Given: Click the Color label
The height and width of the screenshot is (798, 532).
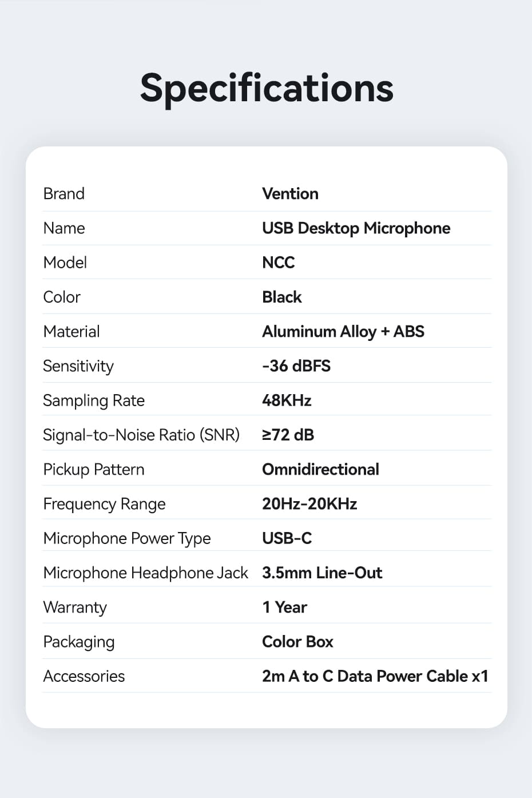Looking at the screenshot, I should tap(62, 297).
